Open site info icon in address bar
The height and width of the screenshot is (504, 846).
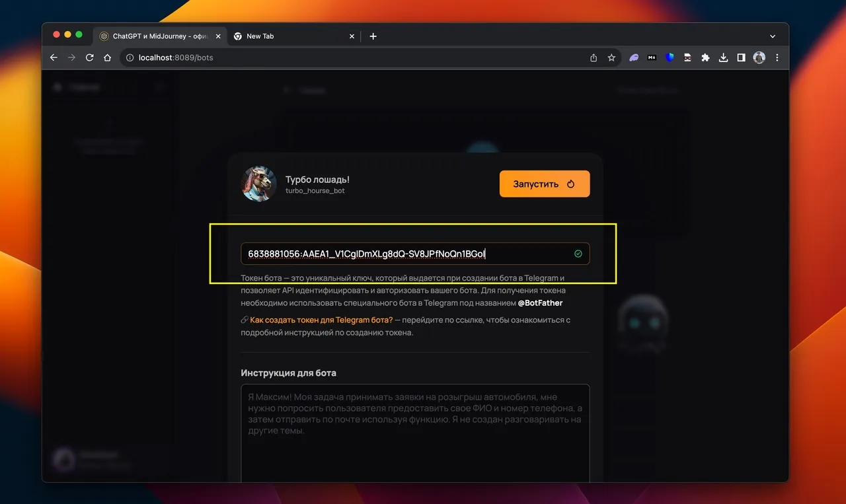[130, 57]
